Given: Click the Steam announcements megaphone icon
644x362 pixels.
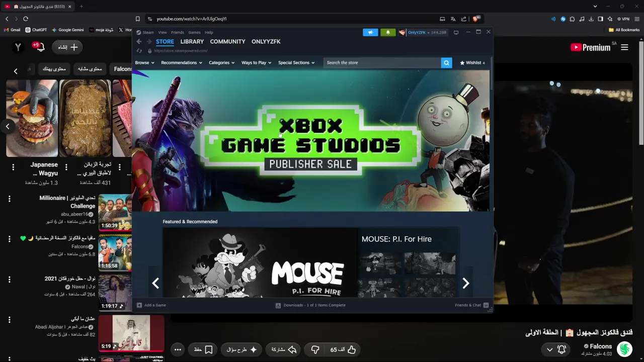Looking at the screenshot, I should tap(370, 32).
